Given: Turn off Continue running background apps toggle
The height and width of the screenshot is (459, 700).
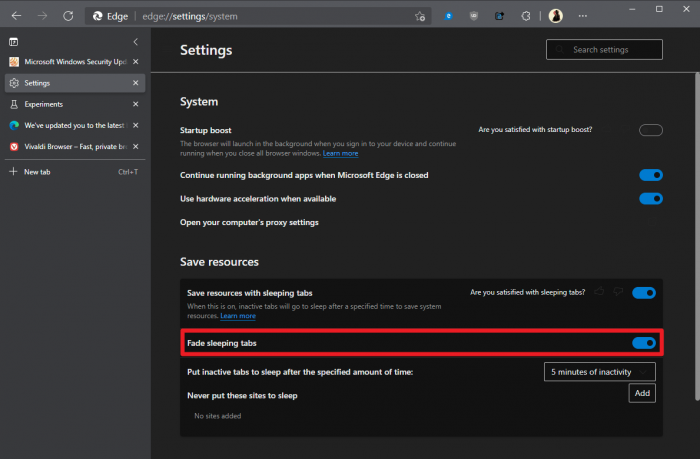Looking at the screenshot, I should click(x=650, y=175).
